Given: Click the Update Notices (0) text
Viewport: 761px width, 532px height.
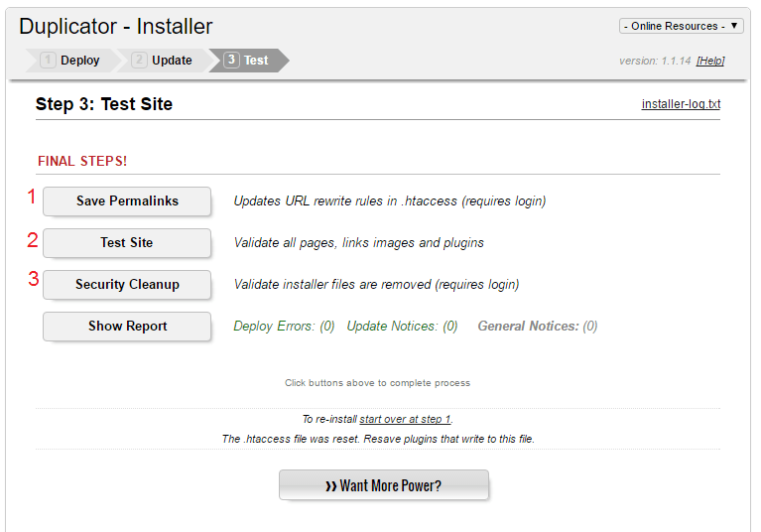Looking at the screenshot, I should click(x=402, y=327).
